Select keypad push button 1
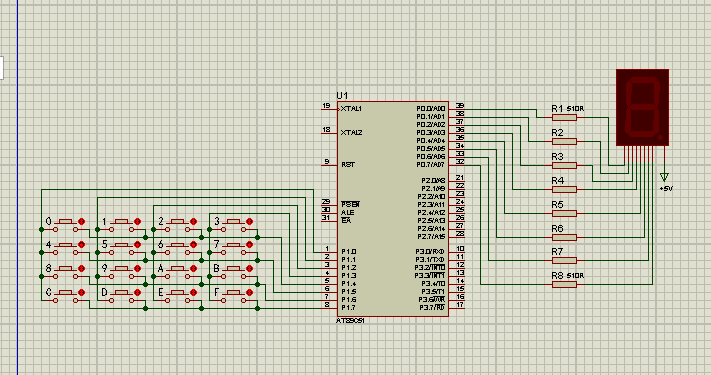 point(122,225)
